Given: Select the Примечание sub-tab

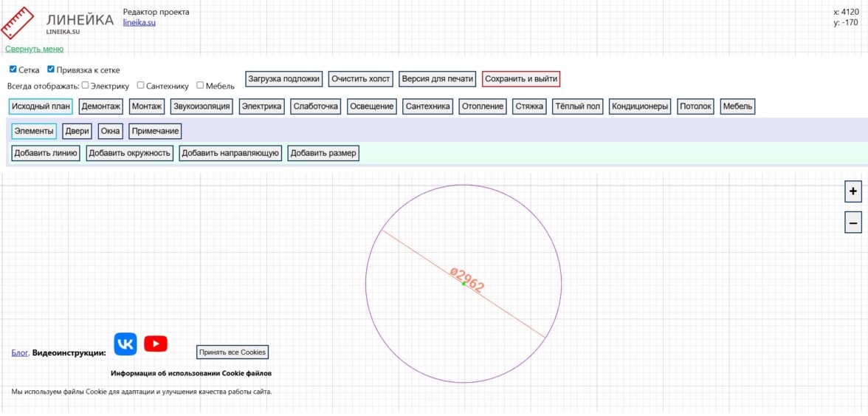Looking at the screenshot, I should point(156,132).
